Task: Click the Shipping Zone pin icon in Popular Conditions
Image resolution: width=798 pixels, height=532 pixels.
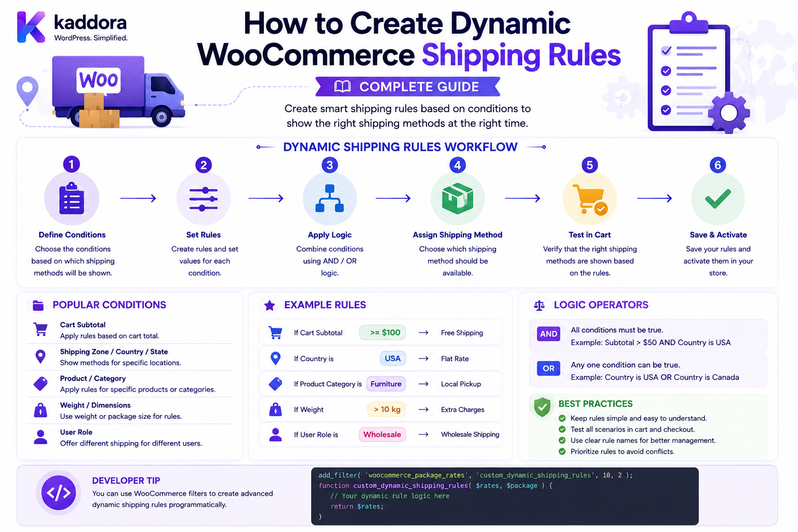Action: tap(40, 356)
